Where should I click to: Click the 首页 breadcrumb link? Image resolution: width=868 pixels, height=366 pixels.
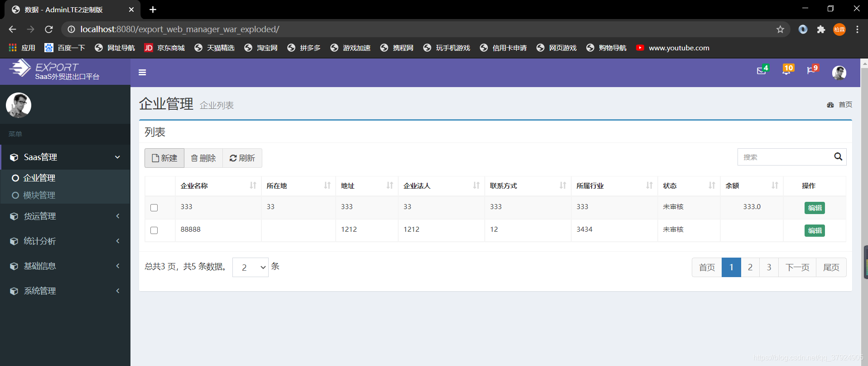tap(845, 105)
